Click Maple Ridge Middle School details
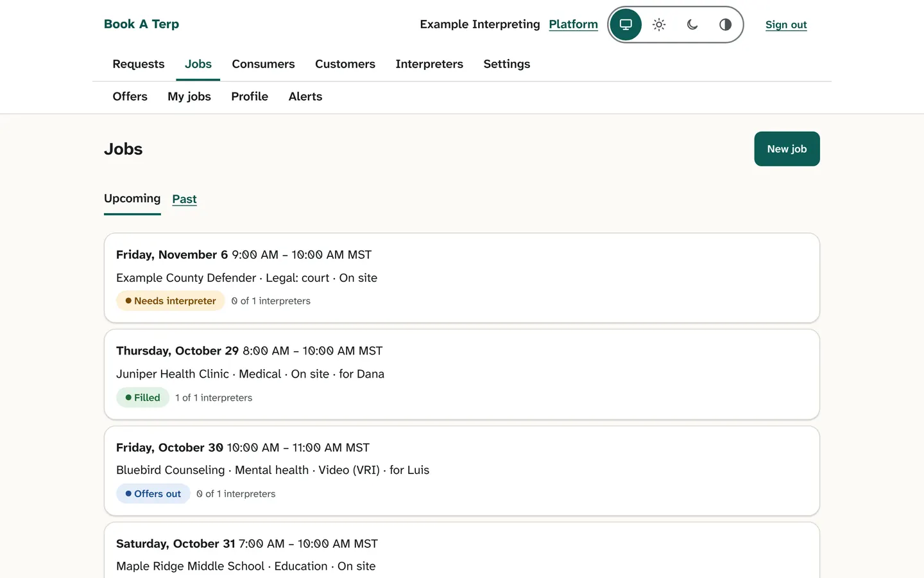 click(x=246, y=566)
